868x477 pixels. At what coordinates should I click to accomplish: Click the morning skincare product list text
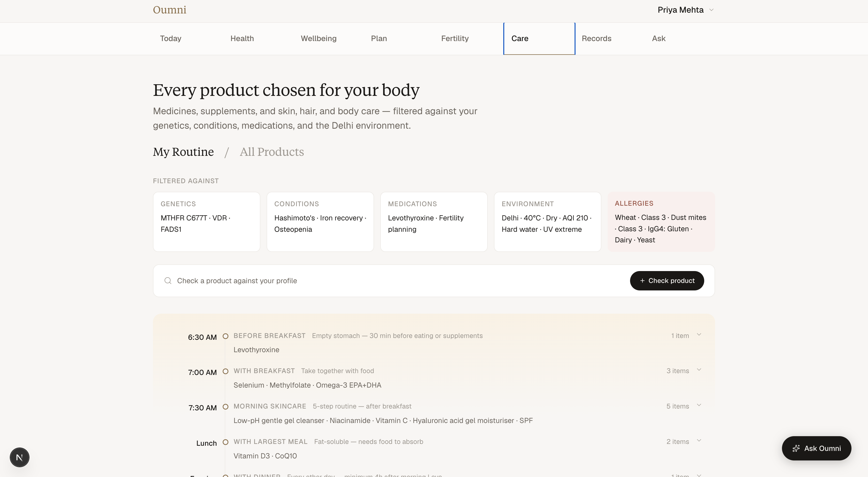[x=383, y=420]
